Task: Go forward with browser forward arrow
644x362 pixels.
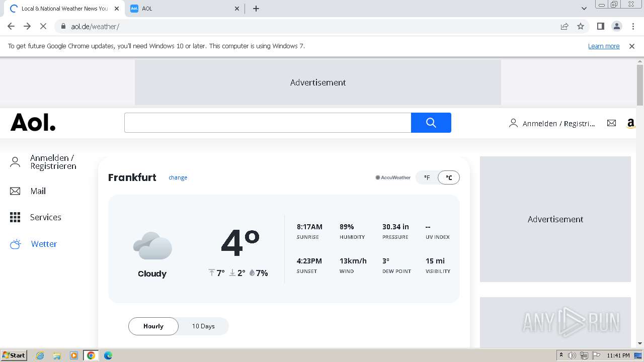Action: point(27,26)
